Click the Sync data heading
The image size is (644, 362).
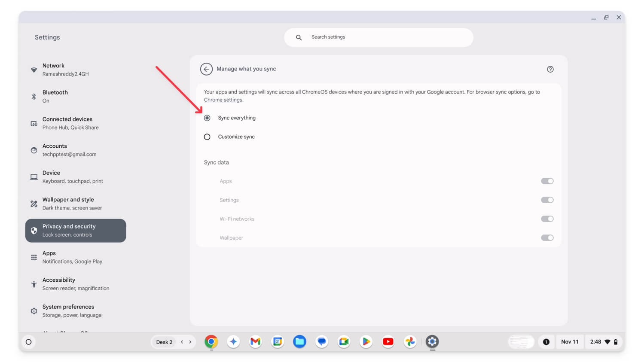tap(216, 163)
